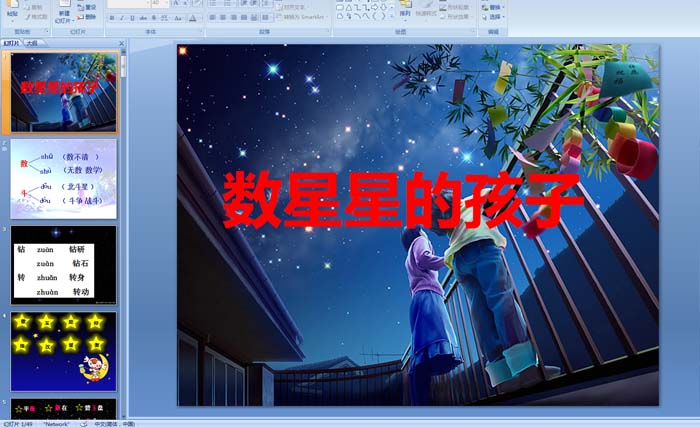The width and height of the screenshot is (700, 427).
Task: Select the Format Painter (格式刷)
Action: coord(36,17)
